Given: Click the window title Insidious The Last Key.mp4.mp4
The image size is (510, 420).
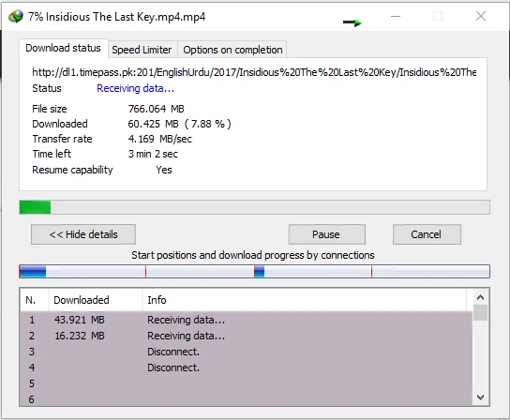Looking at the screenshot, I should [126, 17].
